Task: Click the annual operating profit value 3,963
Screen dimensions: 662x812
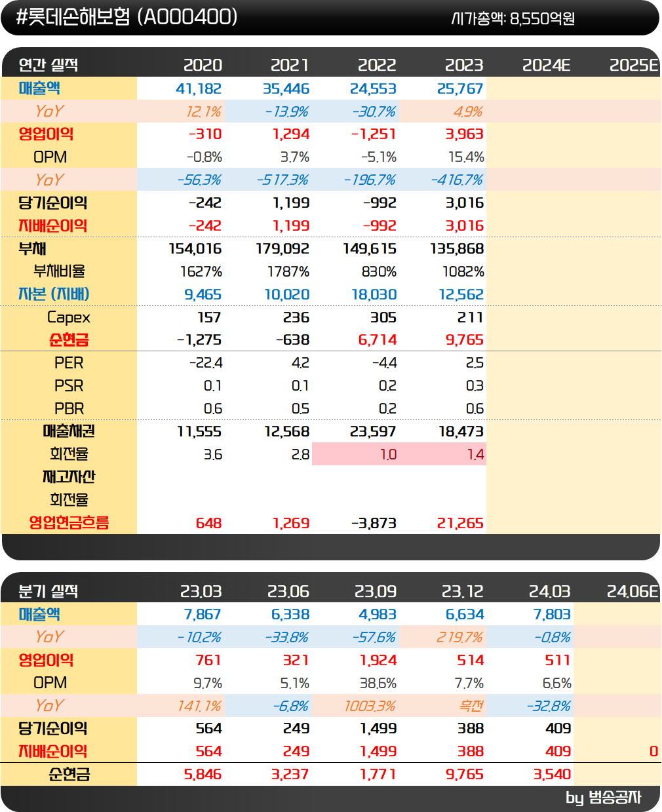Action: [464, 134]
